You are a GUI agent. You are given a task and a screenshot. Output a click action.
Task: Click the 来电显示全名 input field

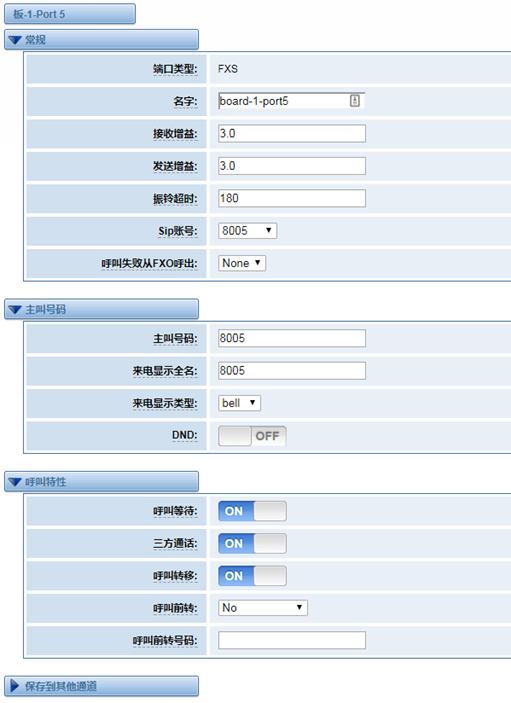click(x=292, y=371)
